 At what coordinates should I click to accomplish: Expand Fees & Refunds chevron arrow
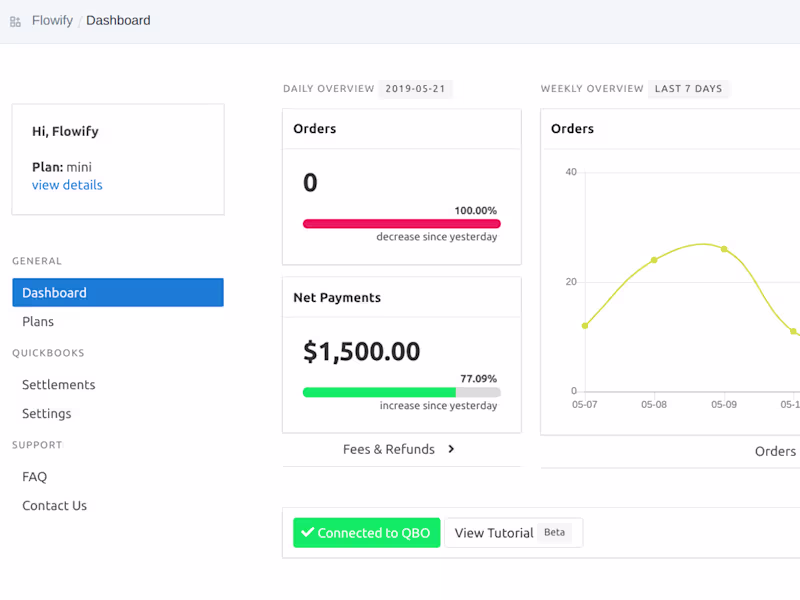(x=451, y=450)
